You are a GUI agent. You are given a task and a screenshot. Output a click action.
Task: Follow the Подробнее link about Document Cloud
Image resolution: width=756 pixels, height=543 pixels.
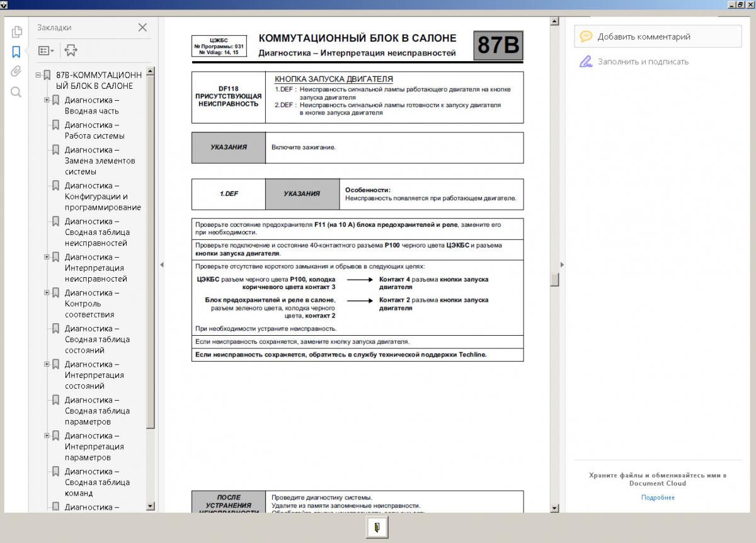pyautogui.click(x=658, y=498)
